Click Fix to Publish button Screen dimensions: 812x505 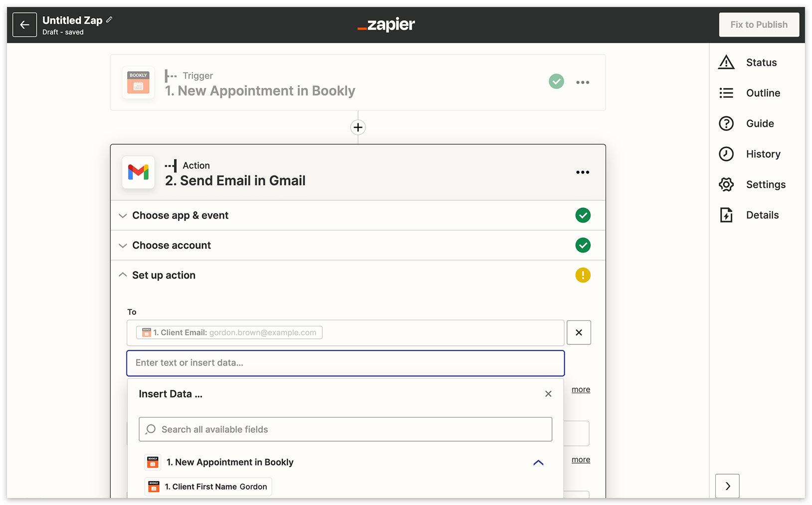tap(759, 25)
